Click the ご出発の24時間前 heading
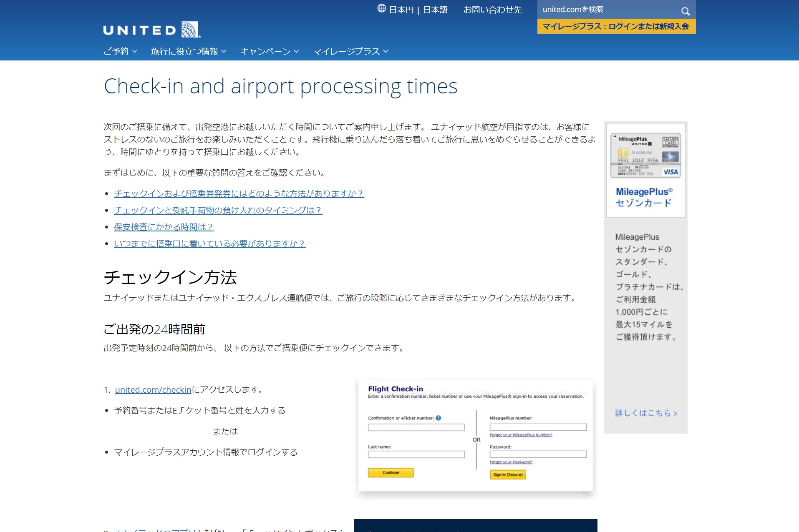The width and height of the screenshot is (799, 532). [154, 329]
